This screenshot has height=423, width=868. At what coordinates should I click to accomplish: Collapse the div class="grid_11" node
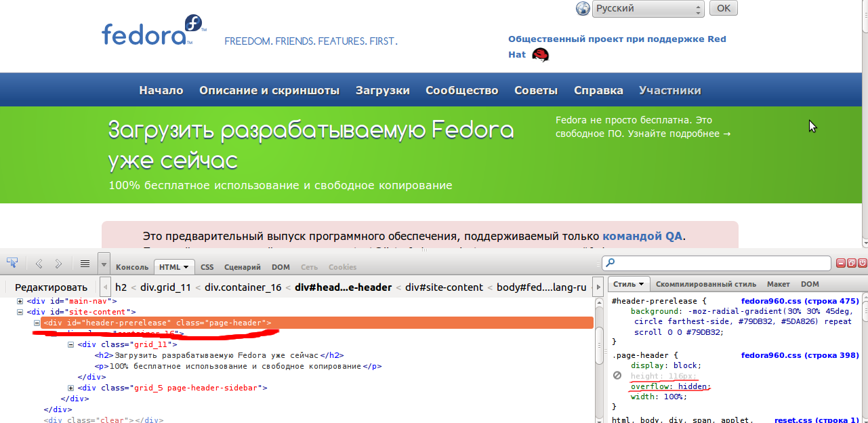tap(71, 344)
